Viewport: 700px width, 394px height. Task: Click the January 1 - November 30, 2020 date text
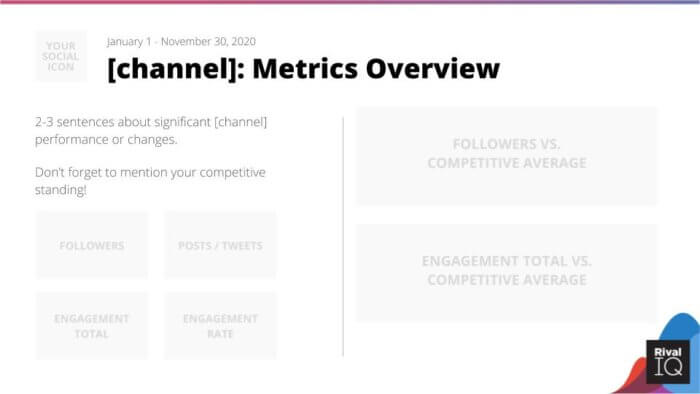click(181, 41)
